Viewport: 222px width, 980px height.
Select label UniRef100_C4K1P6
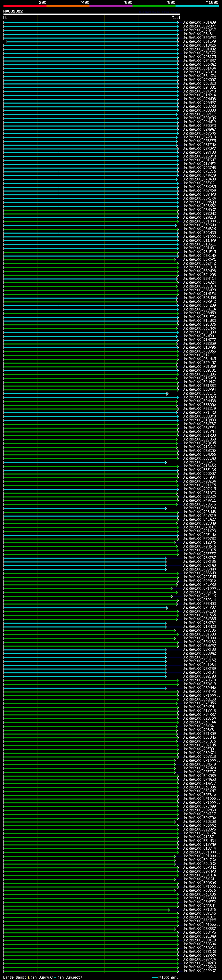(199, 661)
